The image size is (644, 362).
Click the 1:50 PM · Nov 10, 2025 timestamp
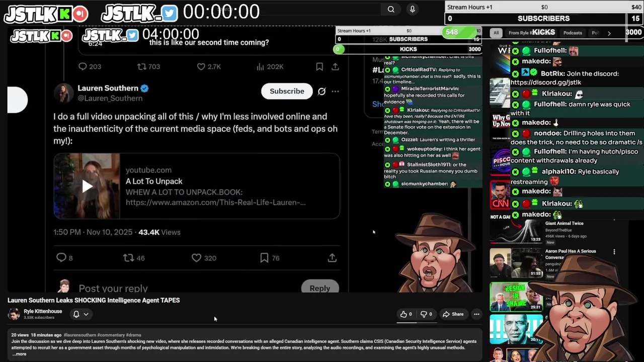tap(93, 232)
